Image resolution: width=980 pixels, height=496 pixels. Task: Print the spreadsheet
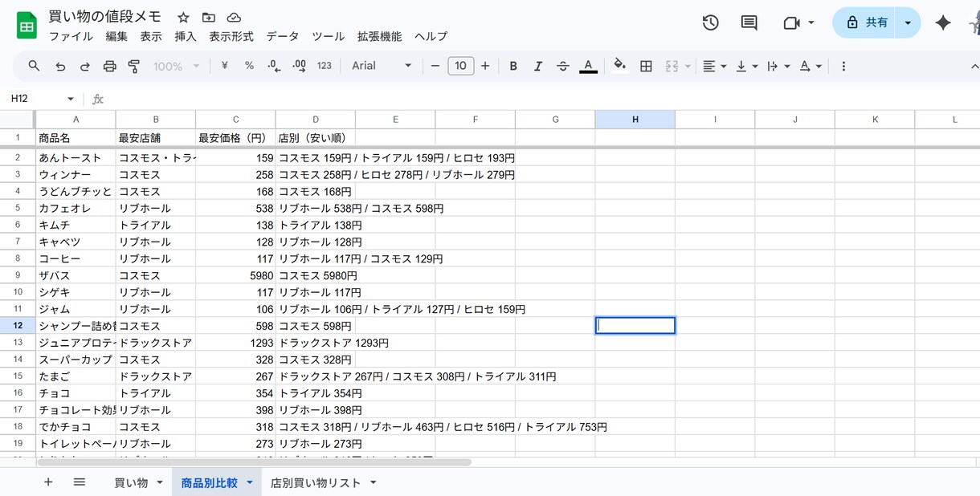pos(110,66)
